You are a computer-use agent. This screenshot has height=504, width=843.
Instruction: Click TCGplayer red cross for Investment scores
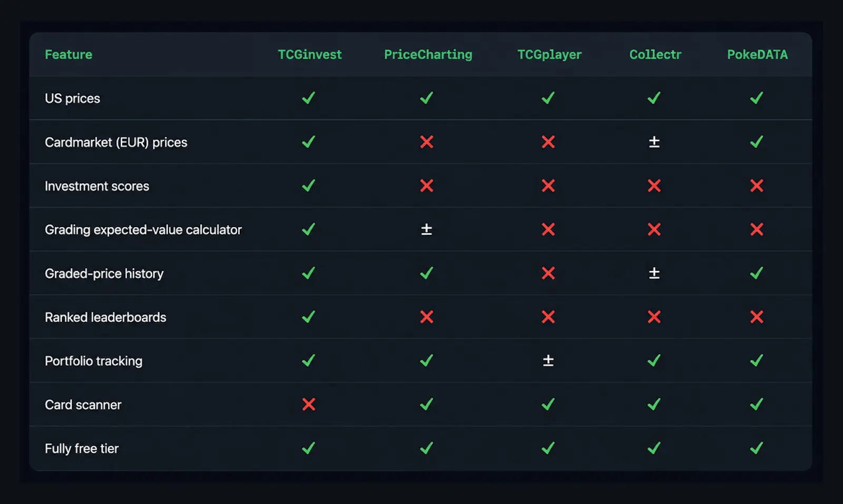[548, 185]
